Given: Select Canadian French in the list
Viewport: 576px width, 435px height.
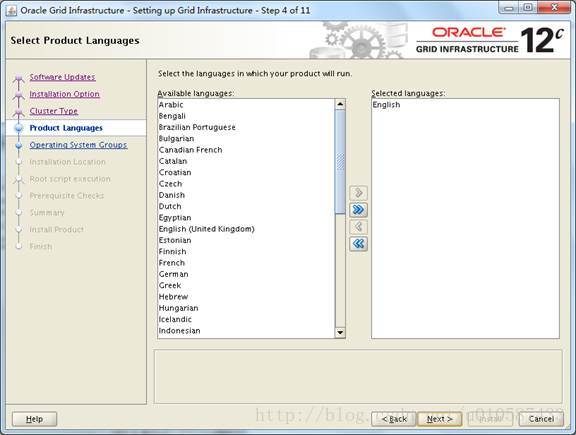Looking at the screenshot, I should 246,150.
